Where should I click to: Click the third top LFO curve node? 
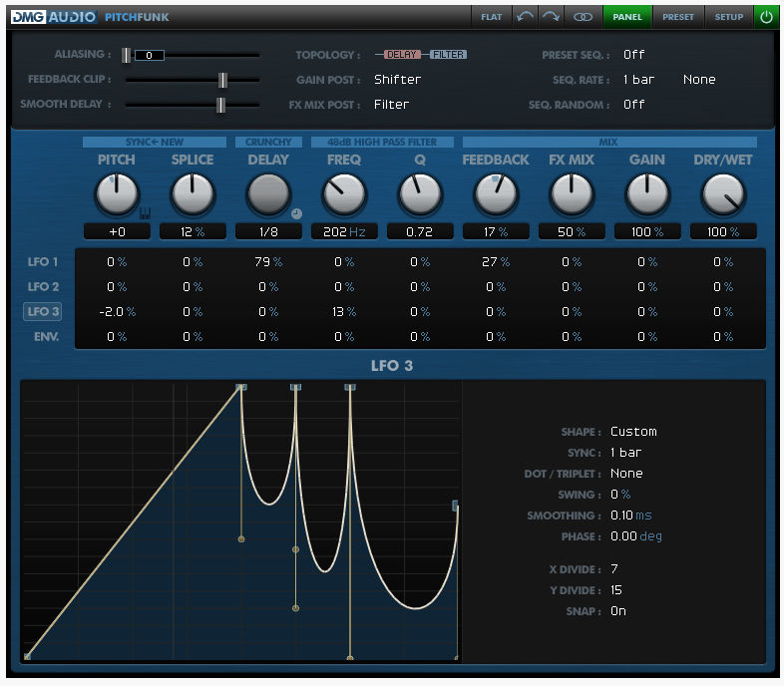(350, 387)
